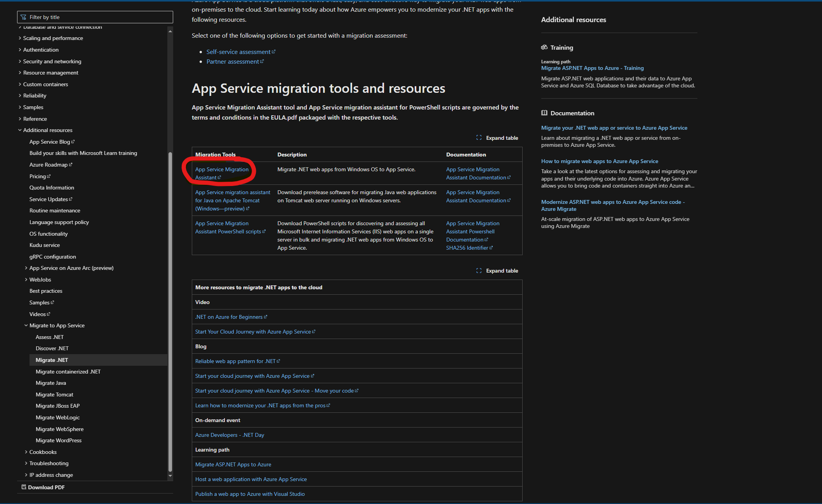Click external link icon beside SHA256 Identifier
Image resolution: width=822 pixels, height=504 pixels.
click(491, 248)
